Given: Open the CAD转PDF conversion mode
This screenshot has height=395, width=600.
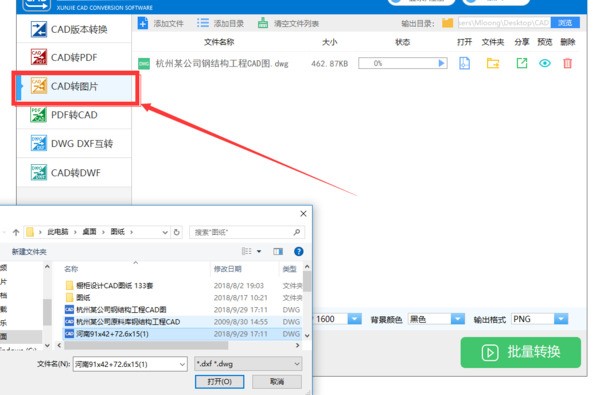Looking at the screenshot, I should [x=75, y=57].
